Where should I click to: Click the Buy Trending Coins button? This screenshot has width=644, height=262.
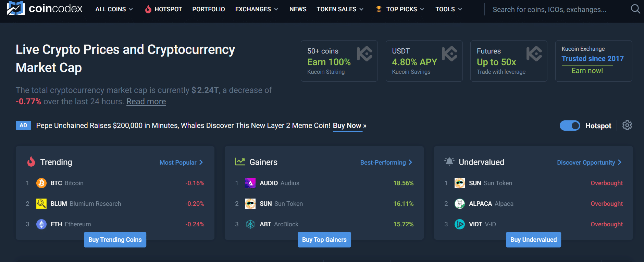click(115, 240)
